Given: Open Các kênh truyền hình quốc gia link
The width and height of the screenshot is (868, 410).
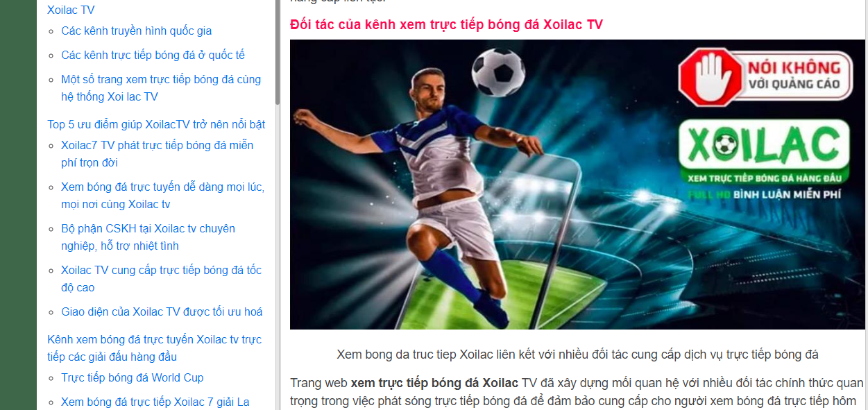Looking at the screenshot, I should pyautogui.click(x=137, y=31).
